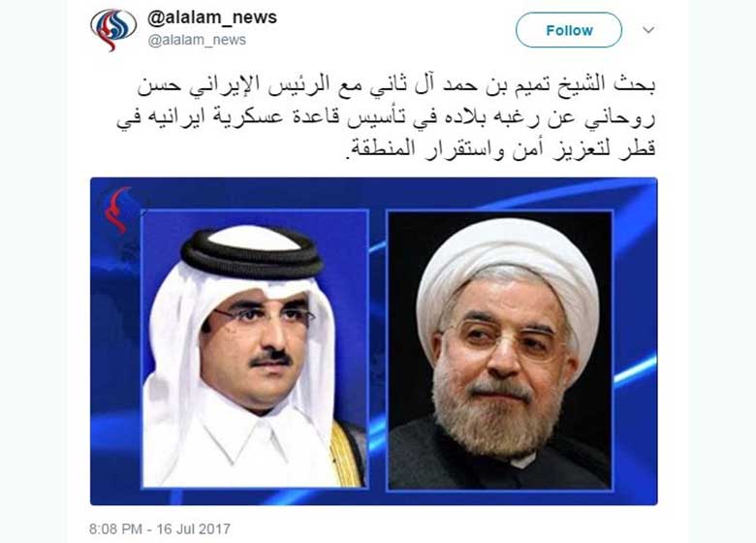Click the last line of Arabic tweet text
The image size is (756, 543).
(x=501, y=148)
